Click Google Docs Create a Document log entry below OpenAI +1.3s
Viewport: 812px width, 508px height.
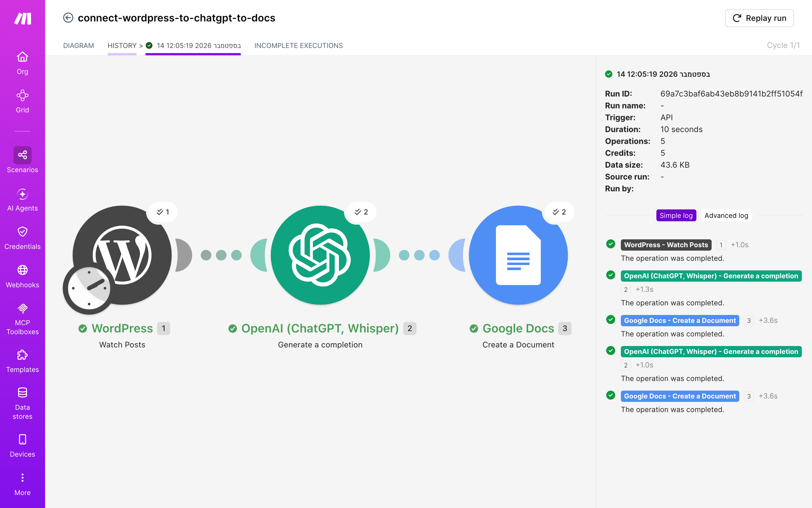coord(680,320)
